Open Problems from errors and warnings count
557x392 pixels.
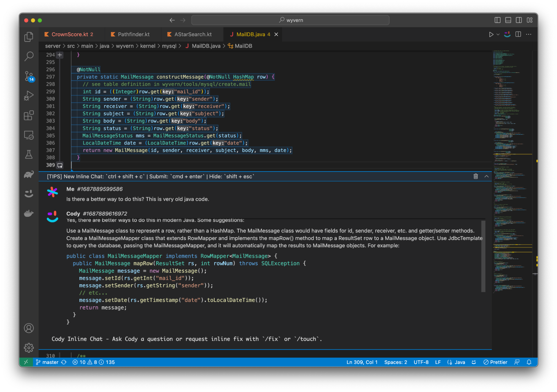tap(94, 362)
